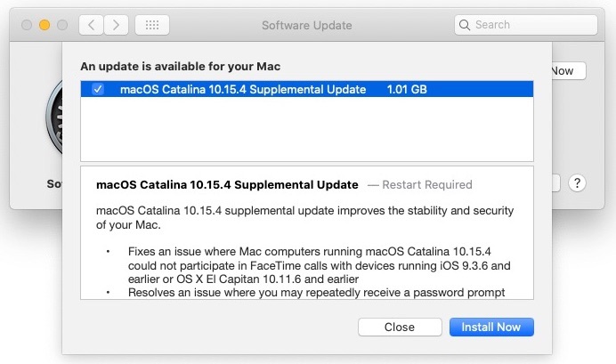Screen dimensions: 616x364
Task: Uncheck the Catalina Supplemental Update checkbox
Action: [x=97, y=89]
